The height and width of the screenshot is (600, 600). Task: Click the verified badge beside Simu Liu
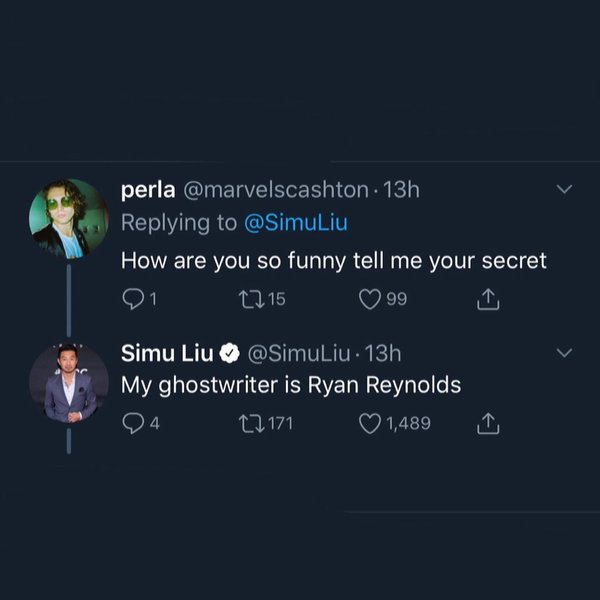(228, 353)
